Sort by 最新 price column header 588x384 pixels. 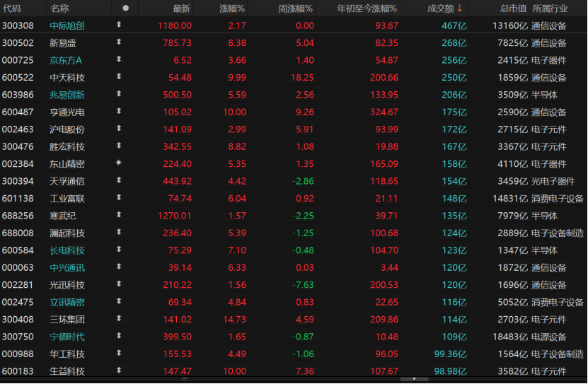point(182,8)
